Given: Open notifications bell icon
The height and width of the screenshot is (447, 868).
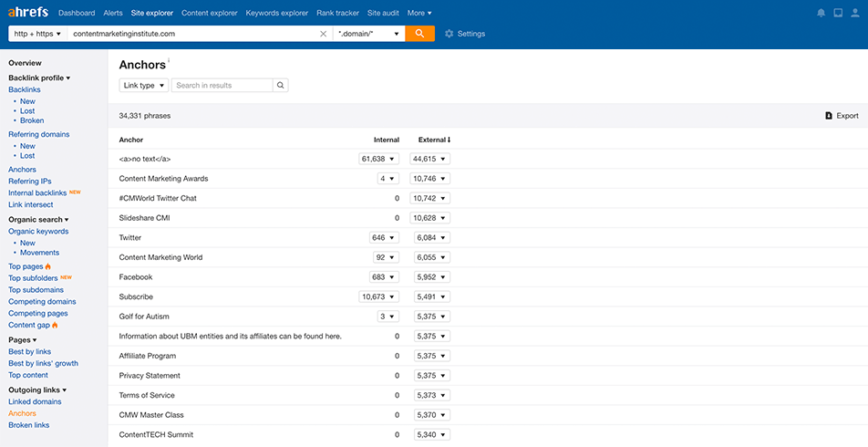Looking at the screenshot, I should (x=821, y=14).
